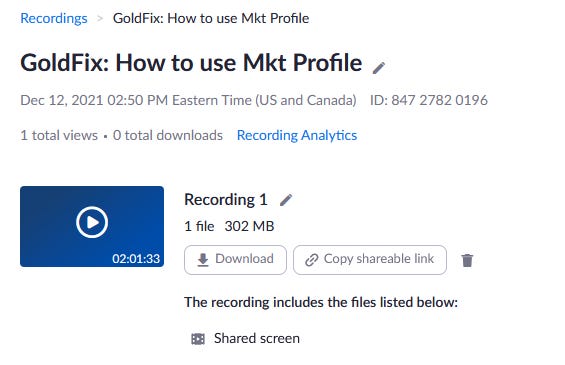The height and width of the screenshot is (365, 565).
Task: Go back to Recordings via the breadcrumb
Action: [x=54, y=18]
